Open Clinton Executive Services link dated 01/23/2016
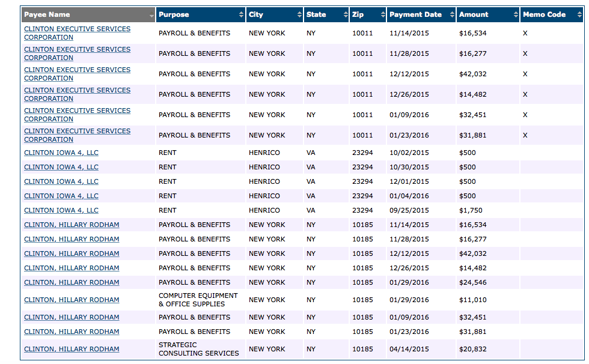 tap(78, 135)
